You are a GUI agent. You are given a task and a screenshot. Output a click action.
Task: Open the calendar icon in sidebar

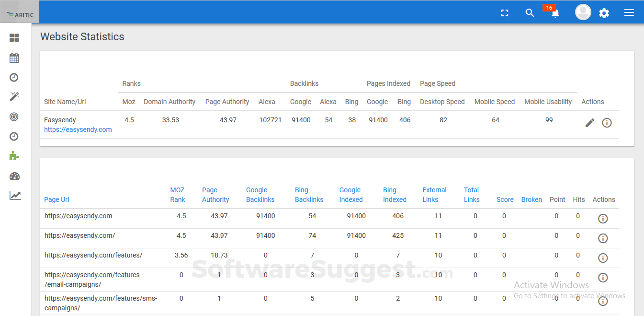14,58
